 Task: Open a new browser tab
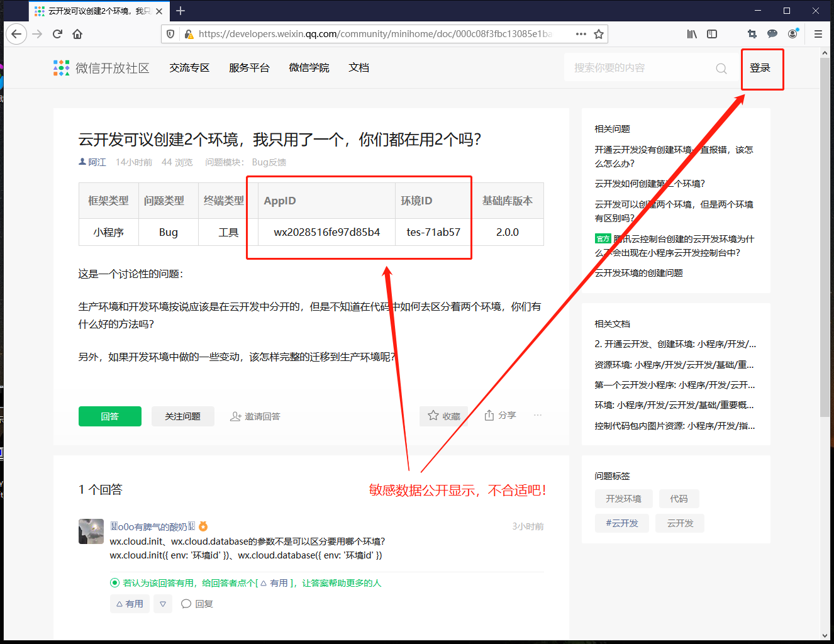181,11
